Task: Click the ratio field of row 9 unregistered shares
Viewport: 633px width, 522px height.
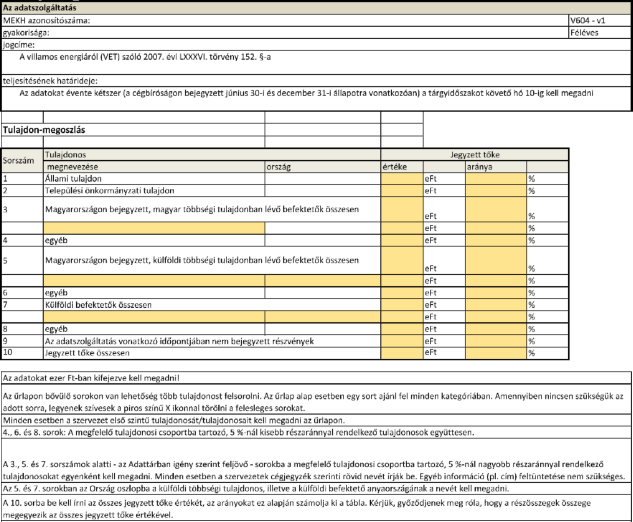Action: [x=496, y=341]
